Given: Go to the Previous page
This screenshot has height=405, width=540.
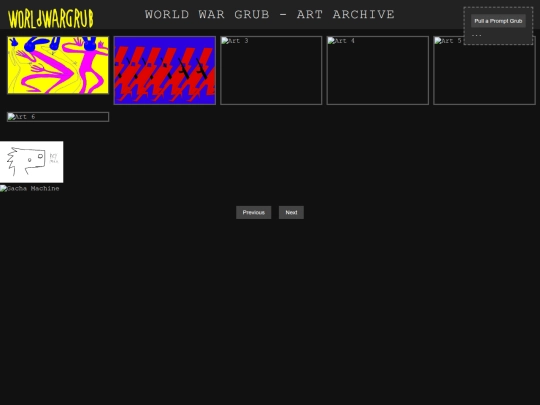Looking at the screenshot, I should (253, 212).
